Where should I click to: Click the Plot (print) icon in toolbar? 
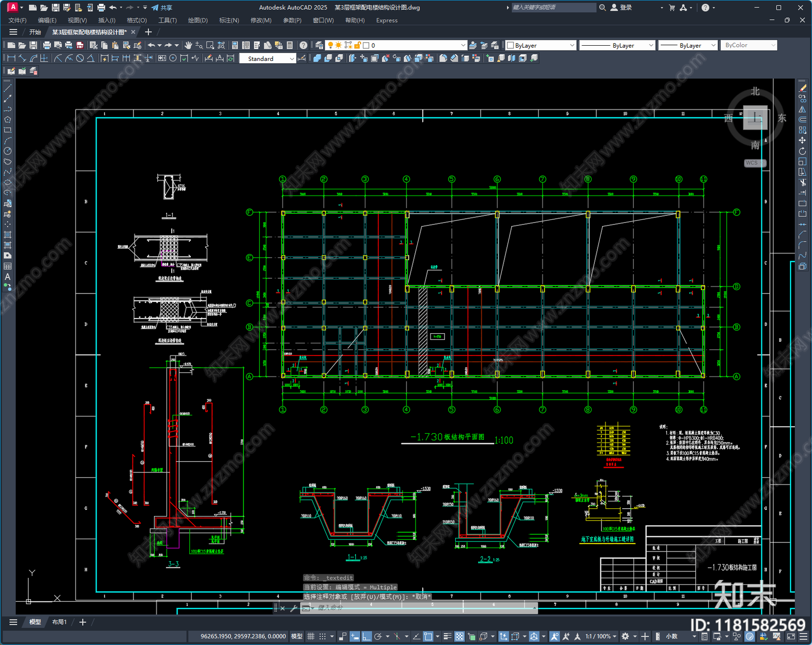(x=47, y=45)
